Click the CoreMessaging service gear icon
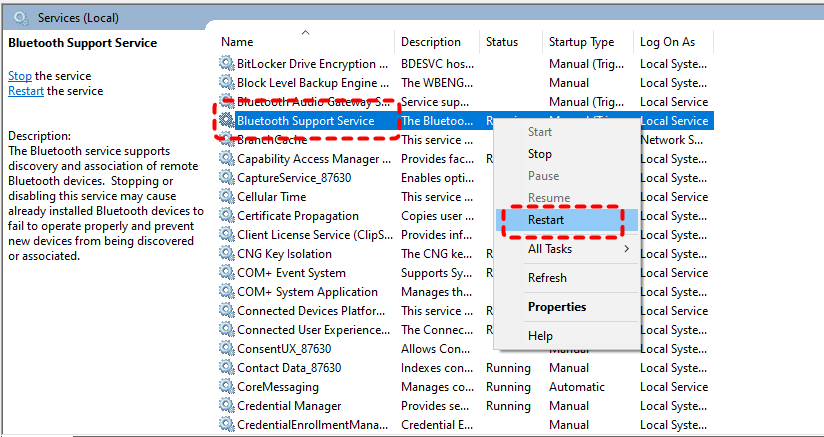 pos(227,387)
